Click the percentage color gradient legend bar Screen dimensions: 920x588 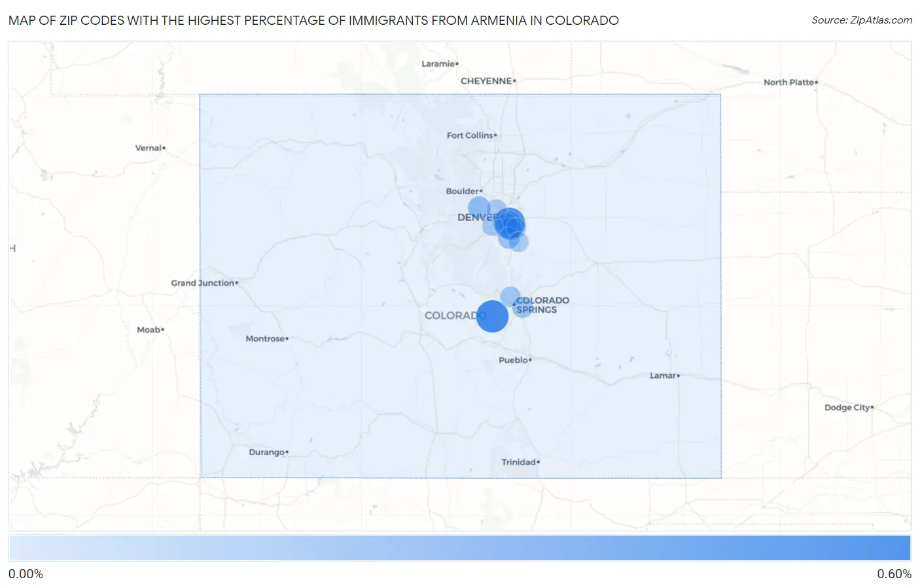click(460, 548)
